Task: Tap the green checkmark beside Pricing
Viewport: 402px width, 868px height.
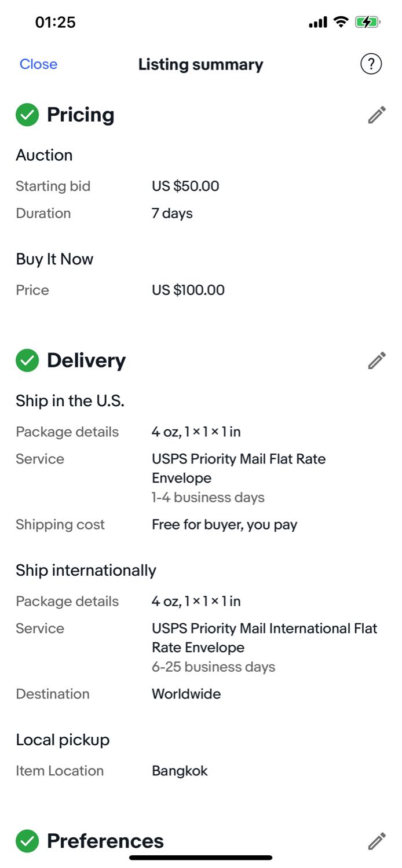Action: (x=27, y=115)
